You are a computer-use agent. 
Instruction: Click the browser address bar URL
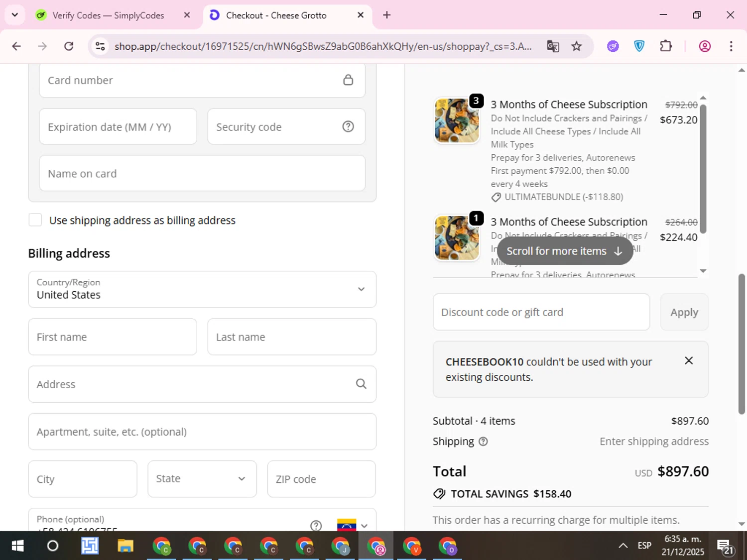point(323,46)
